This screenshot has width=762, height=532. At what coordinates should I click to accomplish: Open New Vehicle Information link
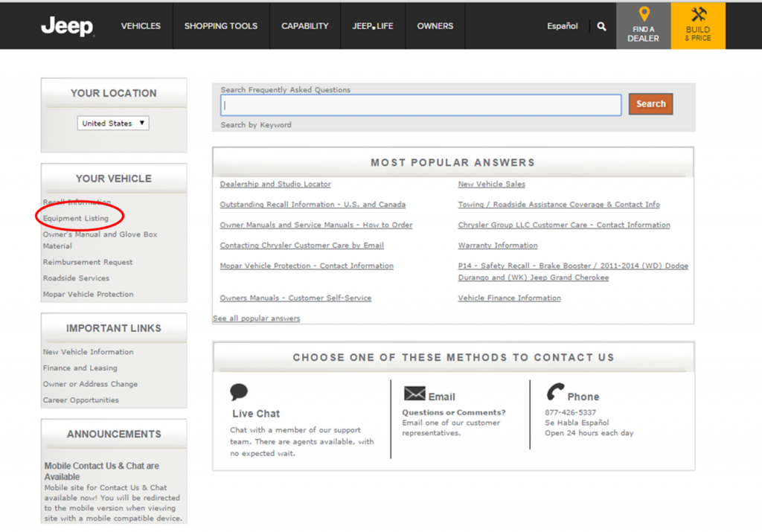tap(88, 352)
